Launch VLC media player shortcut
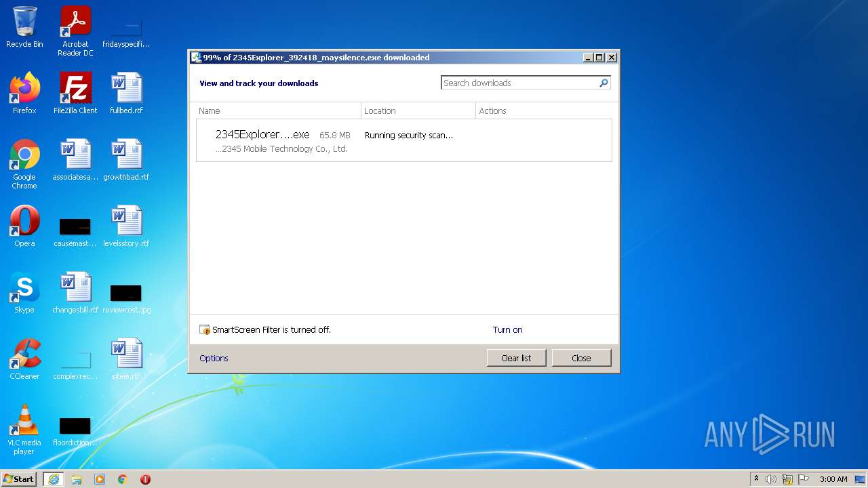The width and height of the screenshot is (868, 488). click(x=24, y=430)
